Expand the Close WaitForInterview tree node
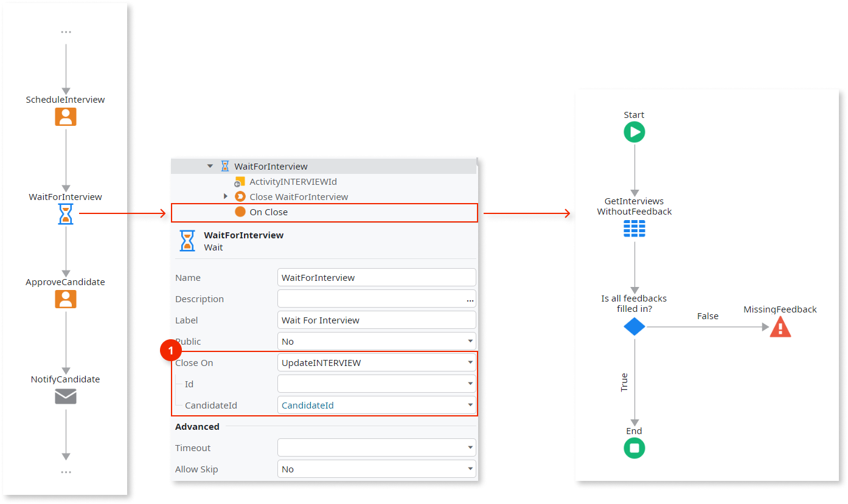The width and height of the screenshot is (848, 504). [225, 196]
